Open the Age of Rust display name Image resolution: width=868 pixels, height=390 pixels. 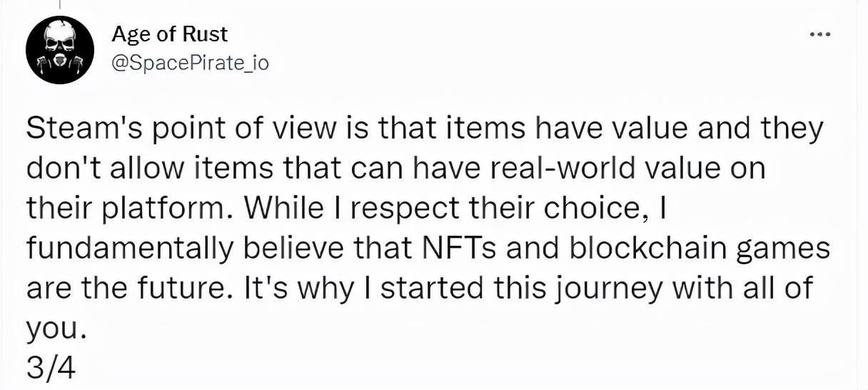pyautogui.click(x=170, y=34)
